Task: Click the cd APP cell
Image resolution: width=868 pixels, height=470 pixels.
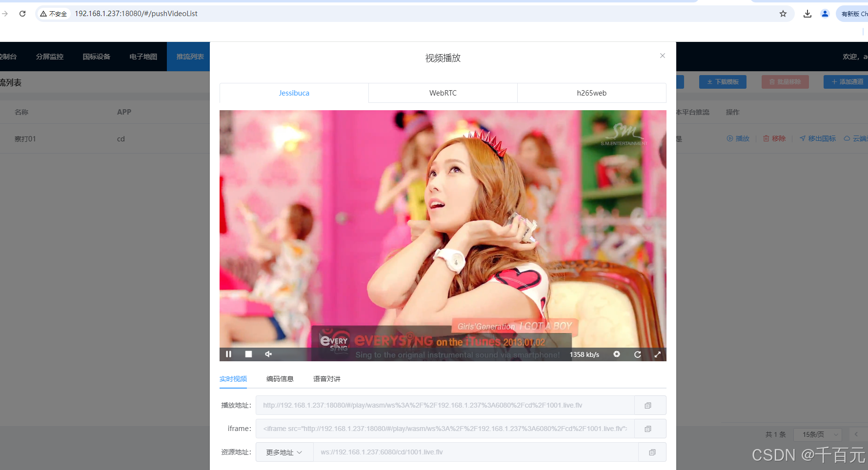Action: tap(121, 139)
